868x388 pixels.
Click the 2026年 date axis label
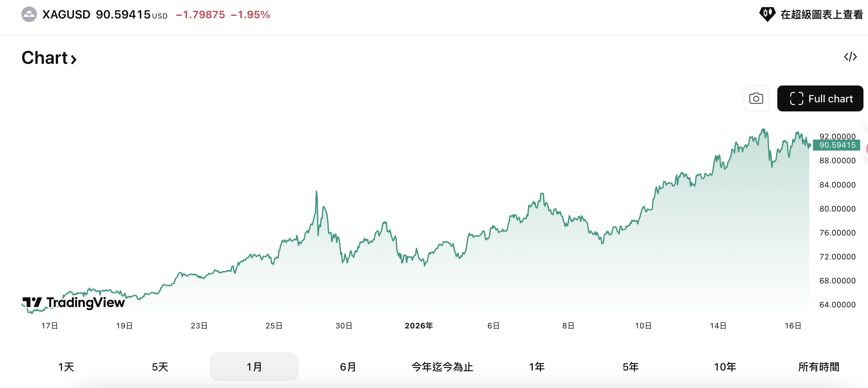pos(419,326)
